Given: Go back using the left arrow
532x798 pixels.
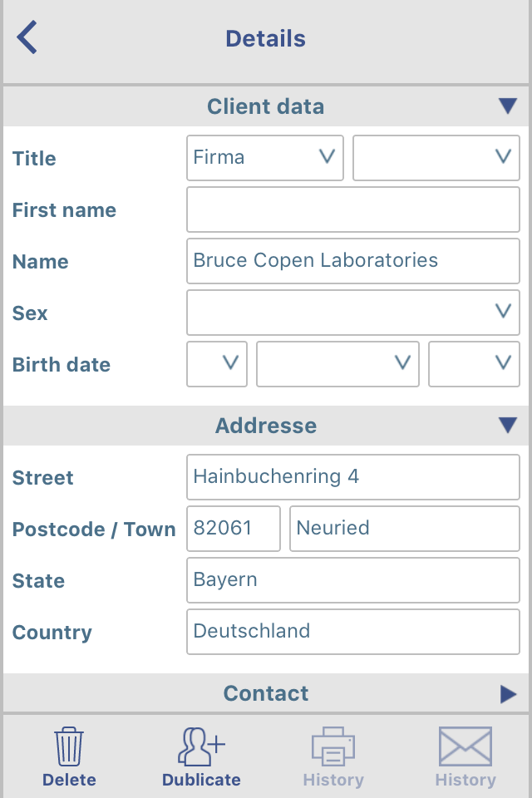Looking at the screenshot, I should coord(27,37).
